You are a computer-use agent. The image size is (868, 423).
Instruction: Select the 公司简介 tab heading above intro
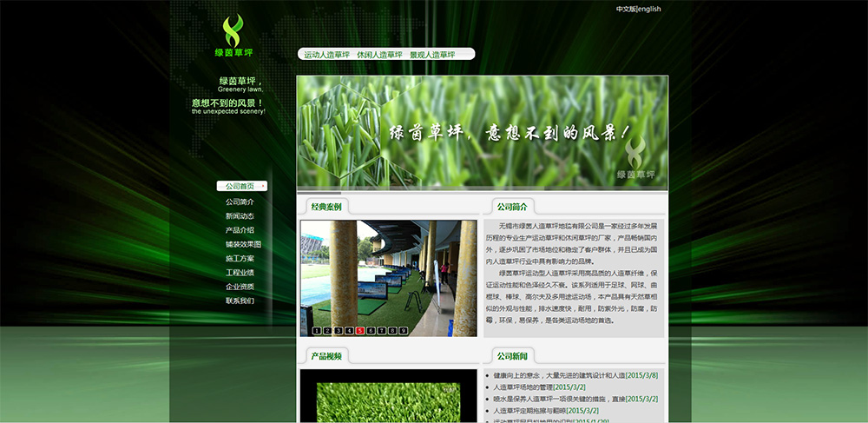[512, 207]
